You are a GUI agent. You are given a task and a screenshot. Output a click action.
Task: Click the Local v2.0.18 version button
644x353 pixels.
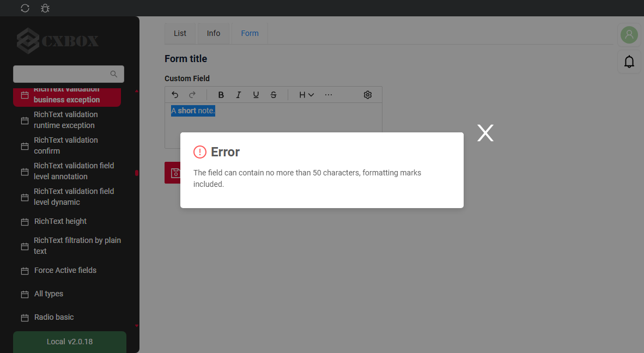point(70,342)
